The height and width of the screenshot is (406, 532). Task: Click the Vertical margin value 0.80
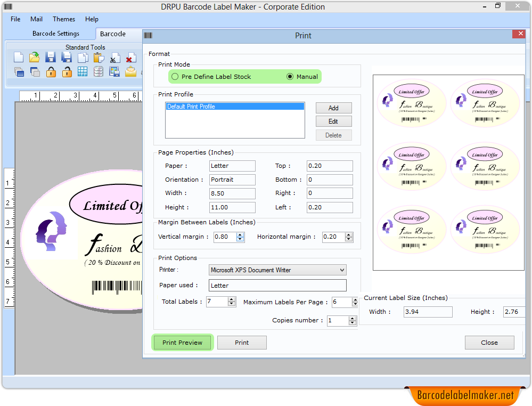[225, 237]
